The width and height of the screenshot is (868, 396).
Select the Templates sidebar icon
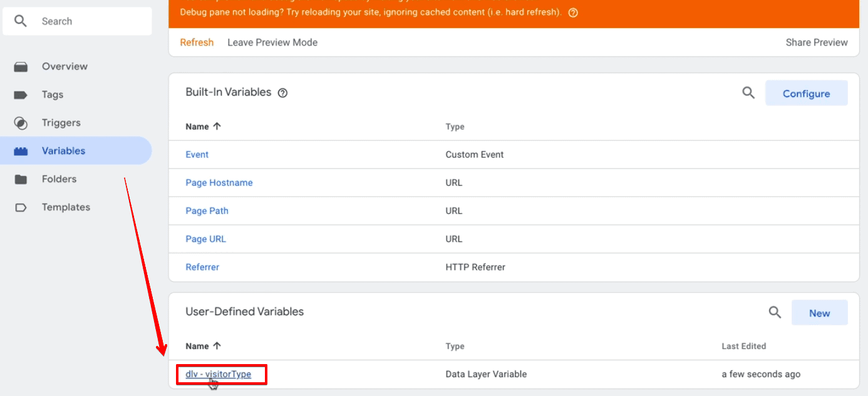coord(21,207)
